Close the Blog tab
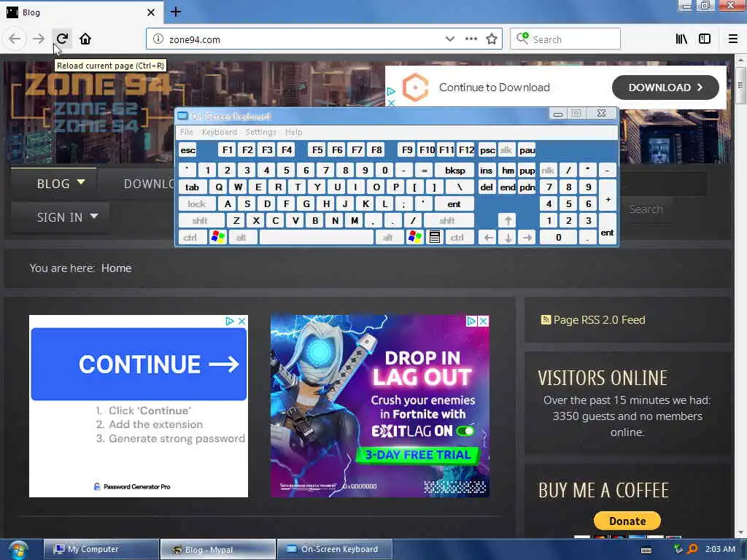This screenshot has height=560, width=747. (x=151, y=12)
